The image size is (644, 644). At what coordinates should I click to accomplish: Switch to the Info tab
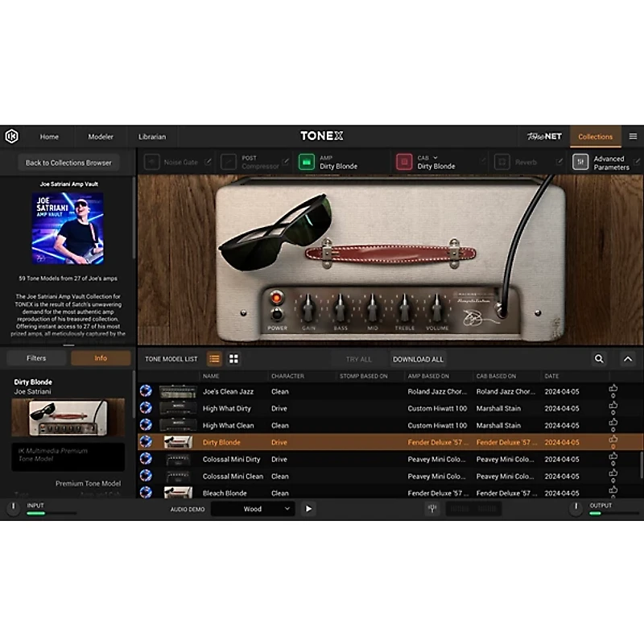pos(101,358)
